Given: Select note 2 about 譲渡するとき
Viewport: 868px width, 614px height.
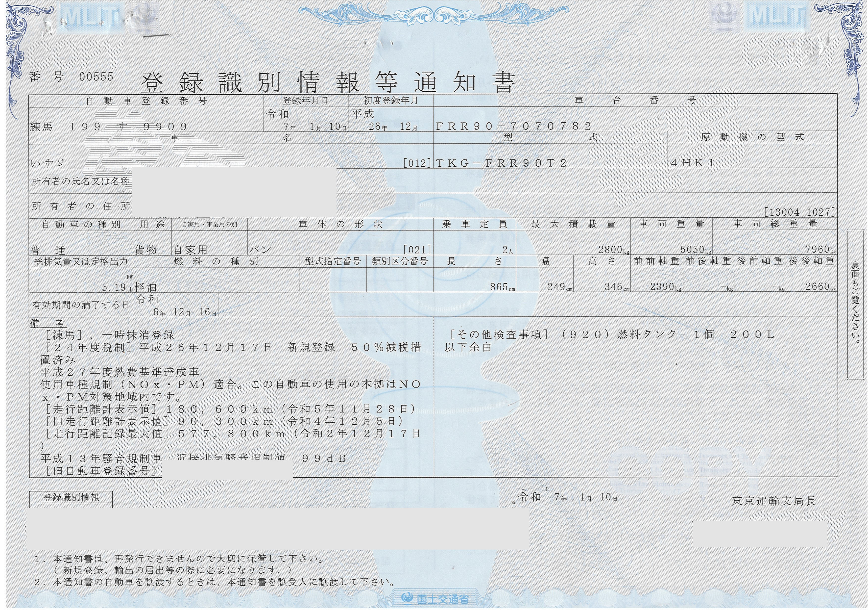Looking at the screenshot, I should click(215, 582).
